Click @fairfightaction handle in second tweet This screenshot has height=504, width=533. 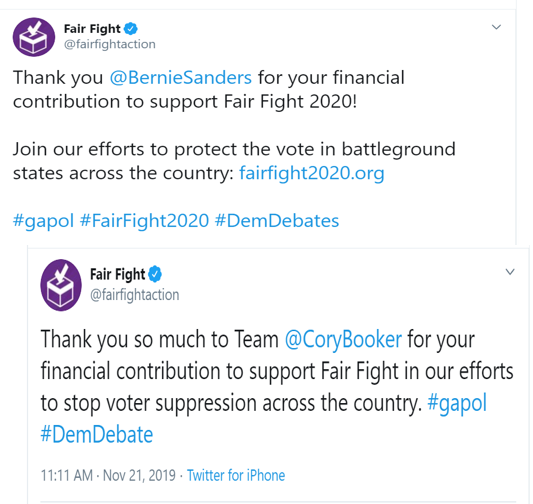135,295
